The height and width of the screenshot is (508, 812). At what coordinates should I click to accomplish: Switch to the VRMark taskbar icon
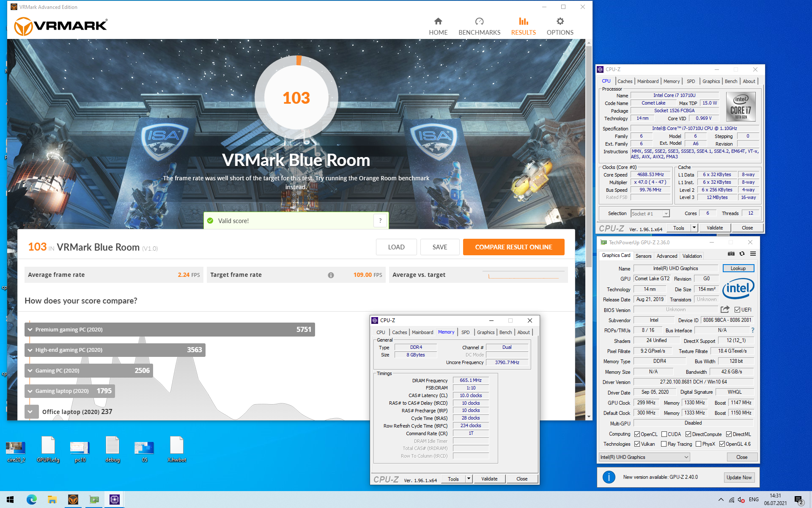73,500
